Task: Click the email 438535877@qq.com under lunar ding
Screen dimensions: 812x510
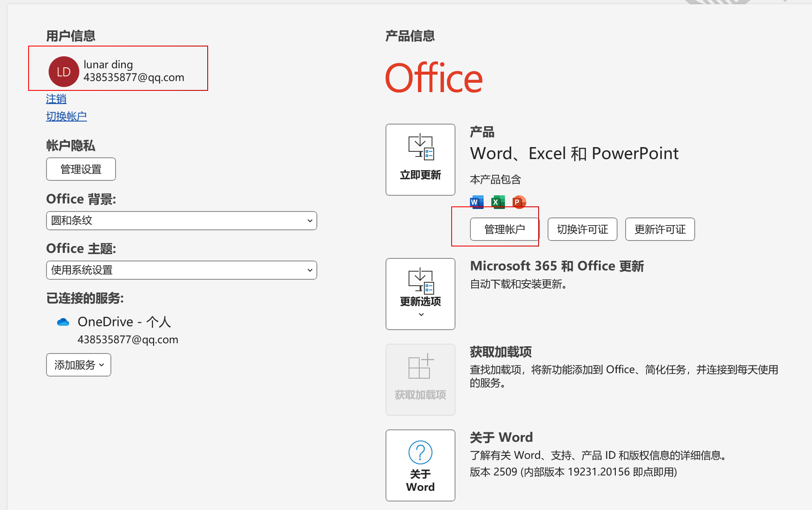Action: point(134,78)
